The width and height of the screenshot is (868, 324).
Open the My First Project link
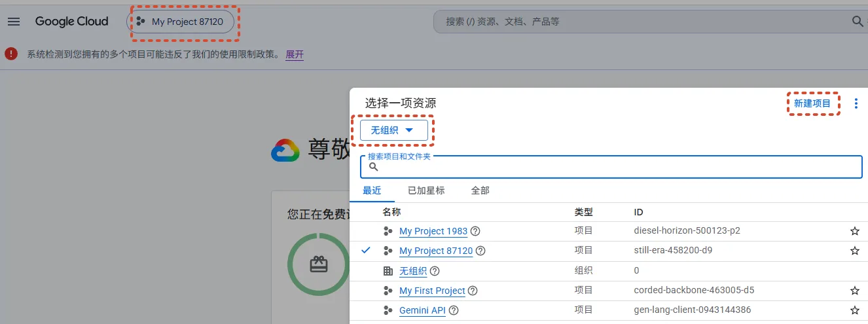[x=432, y=291]
